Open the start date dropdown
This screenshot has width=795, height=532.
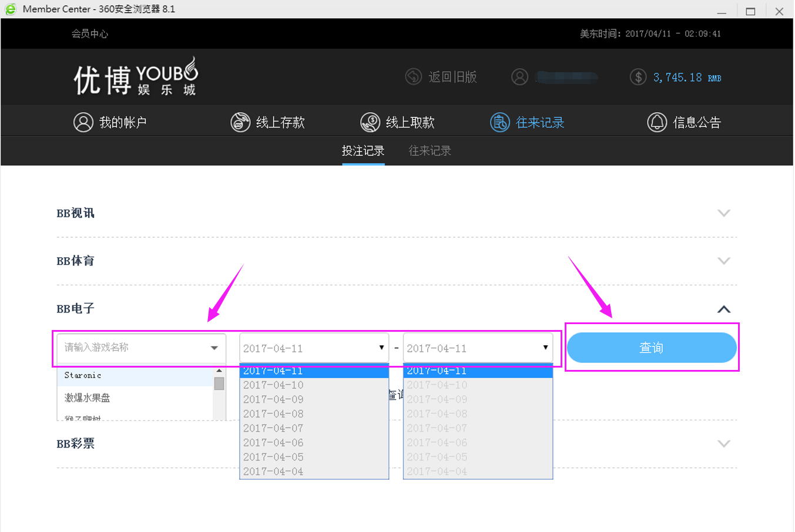point(314,348)
